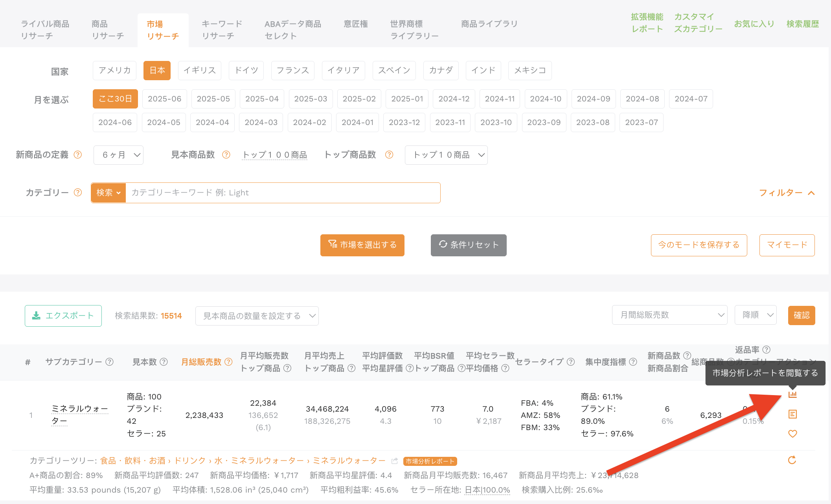This screenshot has width=831, height=504.
Task: Click the 市場を選出する button
Action: [x=362, y=245]
